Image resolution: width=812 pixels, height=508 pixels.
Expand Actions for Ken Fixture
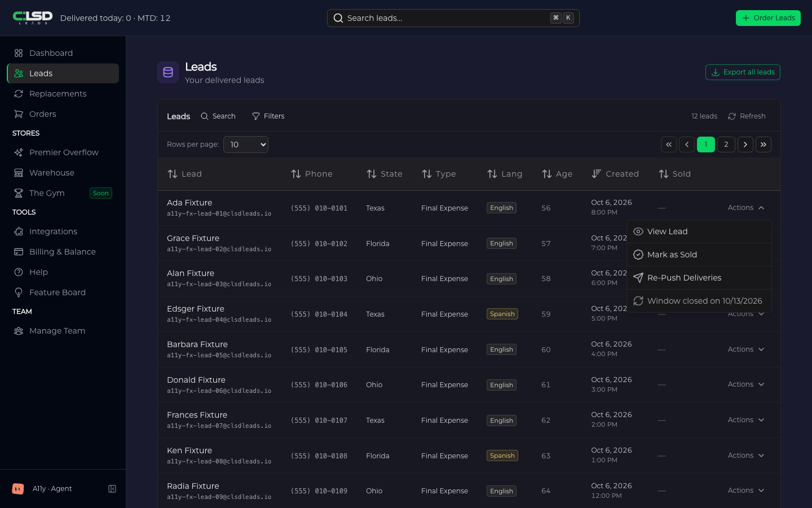point(746,456)
